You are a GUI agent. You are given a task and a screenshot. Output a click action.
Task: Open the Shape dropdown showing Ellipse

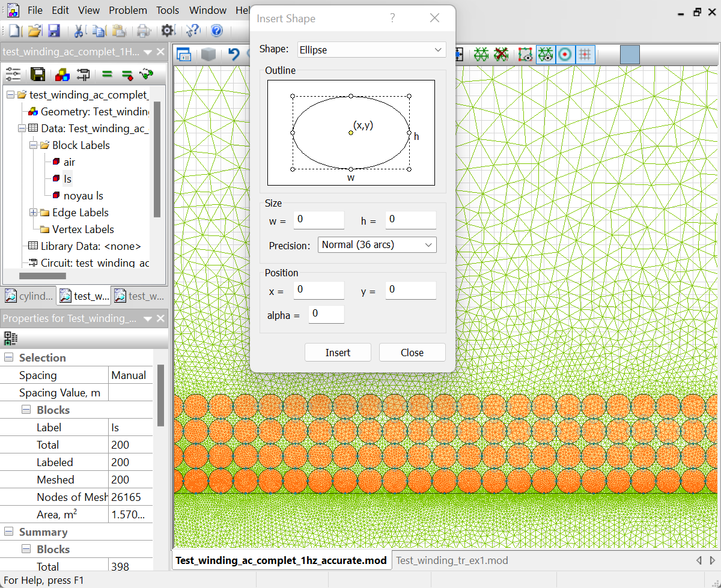click(371, 50)
